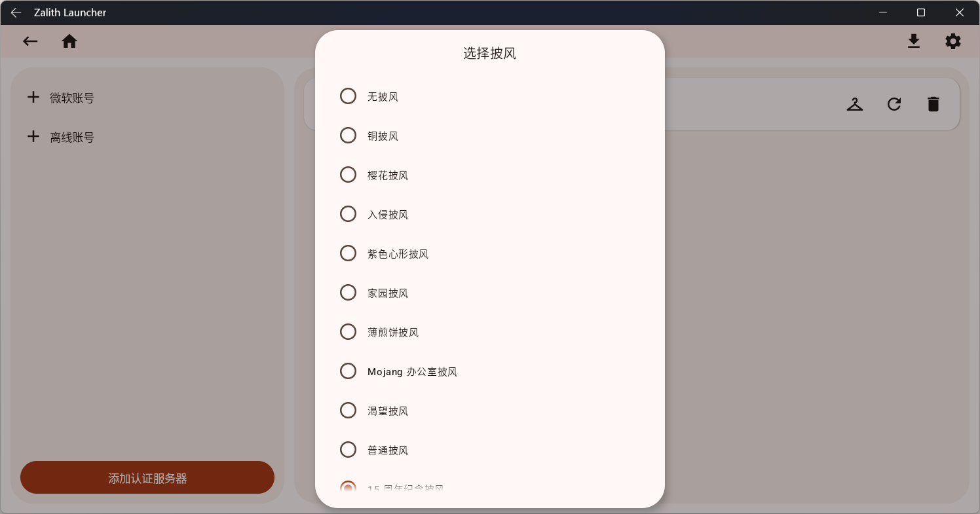
Task: Delete the account using the trash icon
Action: coord(933,103)
